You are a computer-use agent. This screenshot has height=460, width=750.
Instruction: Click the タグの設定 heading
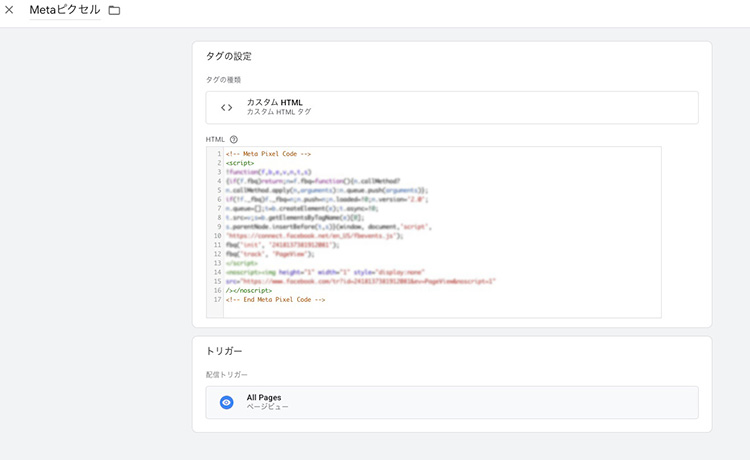229,56
